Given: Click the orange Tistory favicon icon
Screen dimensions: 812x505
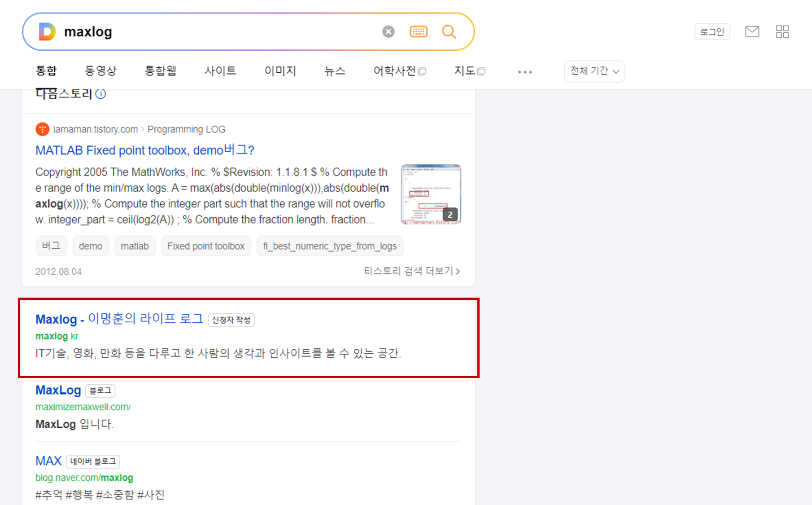Looking at the screenshot, I should coord(42,129).
